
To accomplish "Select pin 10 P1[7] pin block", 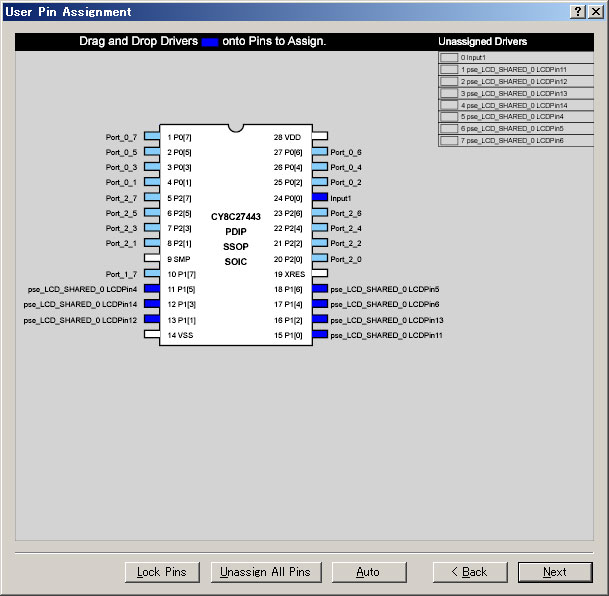I will [x=152, y=273].
